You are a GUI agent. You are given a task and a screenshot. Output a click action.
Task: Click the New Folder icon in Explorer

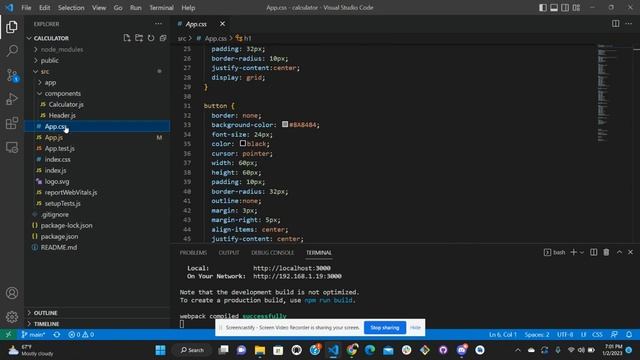click(139, 38)
